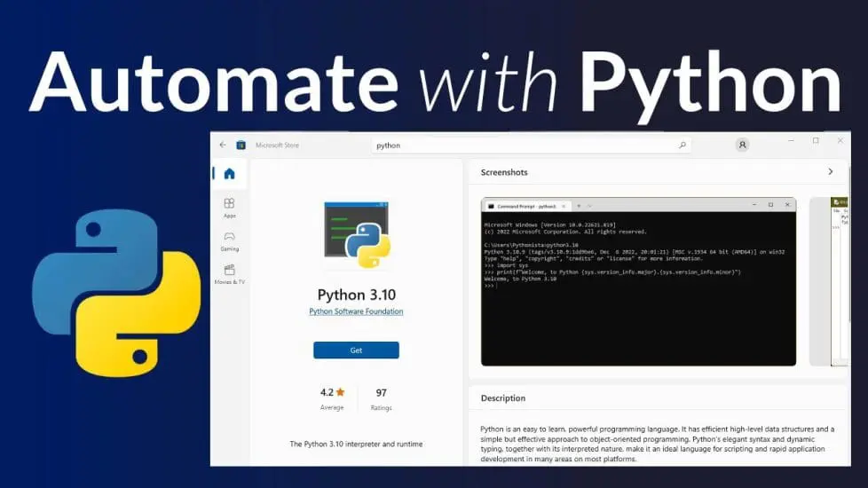Click the 97 ratings count
868x488 pixels.
click(381, 393)
